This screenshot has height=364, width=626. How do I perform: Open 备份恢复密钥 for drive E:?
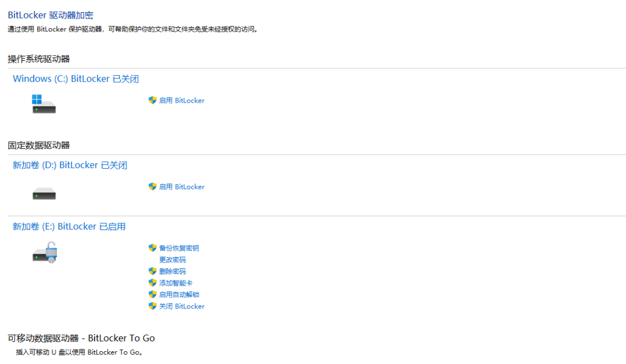coord(179,248)
